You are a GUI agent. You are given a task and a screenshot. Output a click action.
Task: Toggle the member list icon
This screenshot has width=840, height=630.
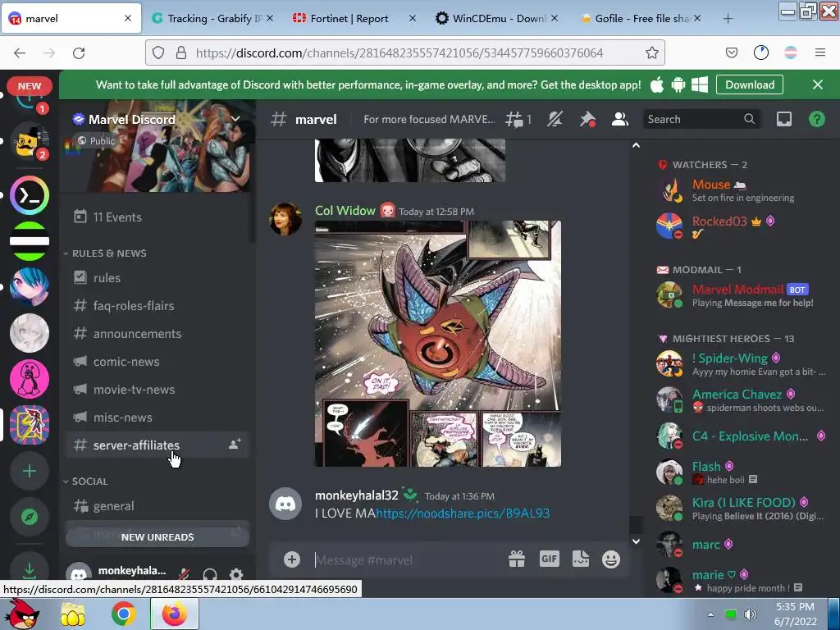pos(620,119)
